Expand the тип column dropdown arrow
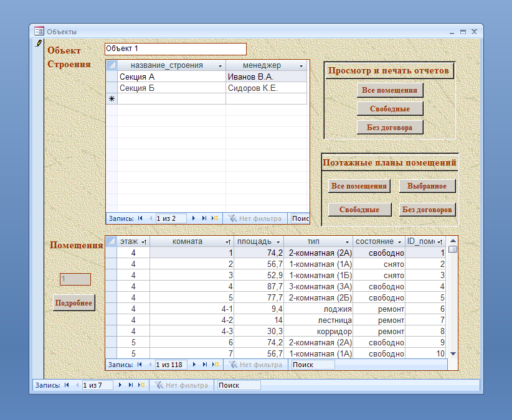512x420 pixels. pos(348,241)
